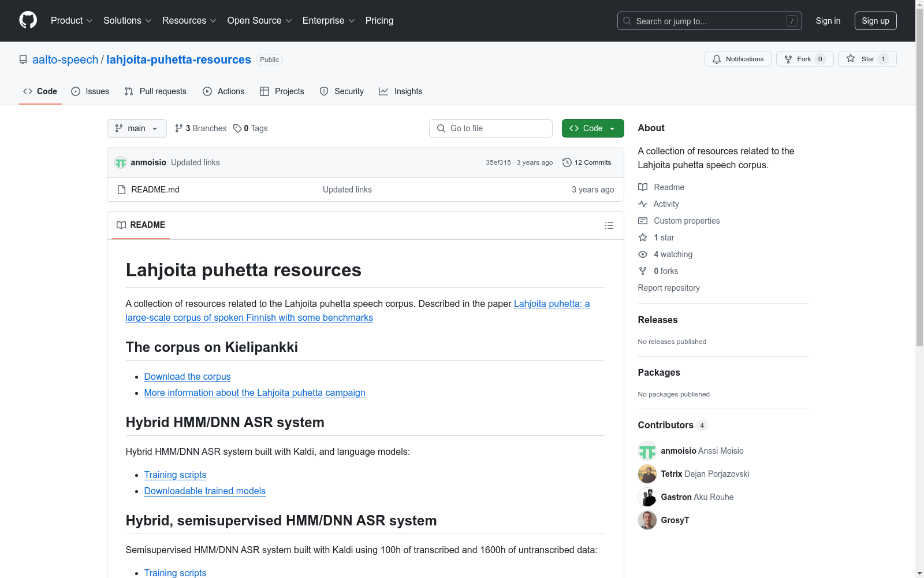Open More information about the campaign link

click(x=255, y=392)
